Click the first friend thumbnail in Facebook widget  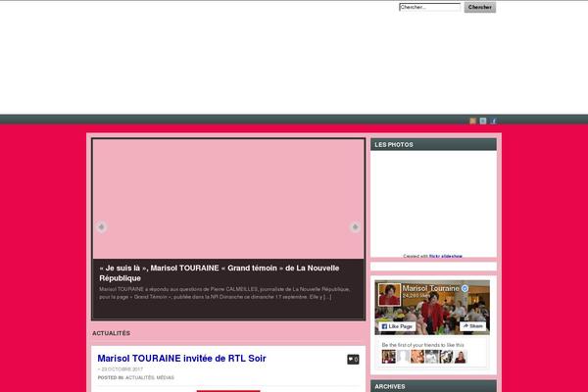(x=388, y=357)
